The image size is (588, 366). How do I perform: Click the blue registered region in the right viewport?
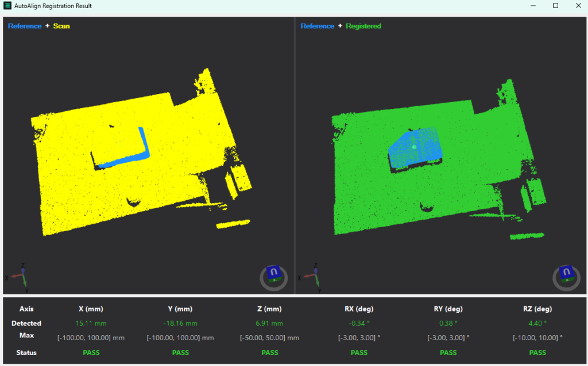[x=416, y=146]
